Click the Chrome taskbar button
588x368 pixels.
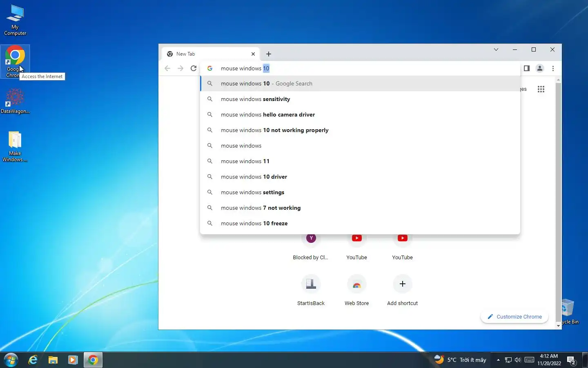(93, 360)
